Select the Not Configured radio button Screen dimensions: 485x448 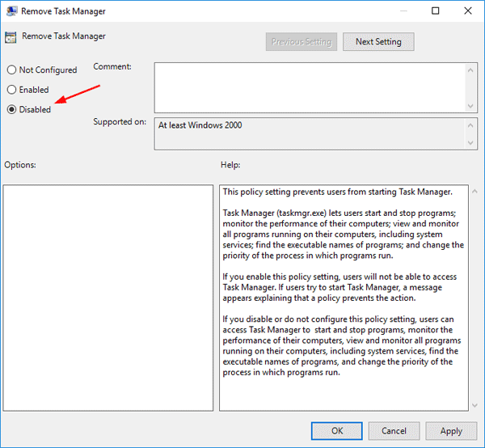coord(11,70)
